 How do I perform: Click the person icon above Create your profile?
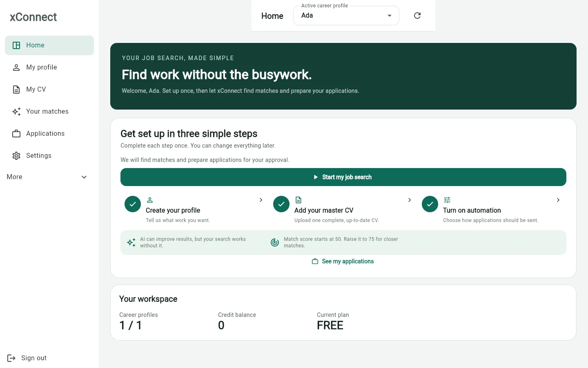(150, 200)
